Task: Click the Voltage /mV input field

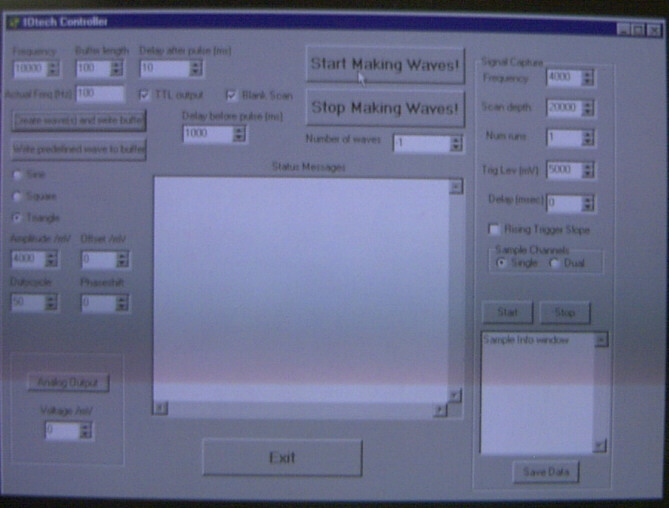Action: tap(62, 430)
